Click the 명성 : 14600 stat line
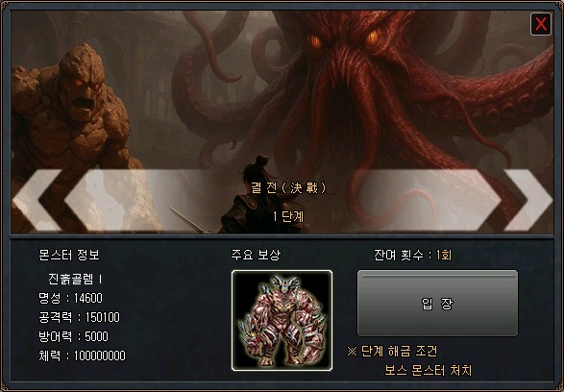This screenshot has width=564, height=392. coord(70,298)
